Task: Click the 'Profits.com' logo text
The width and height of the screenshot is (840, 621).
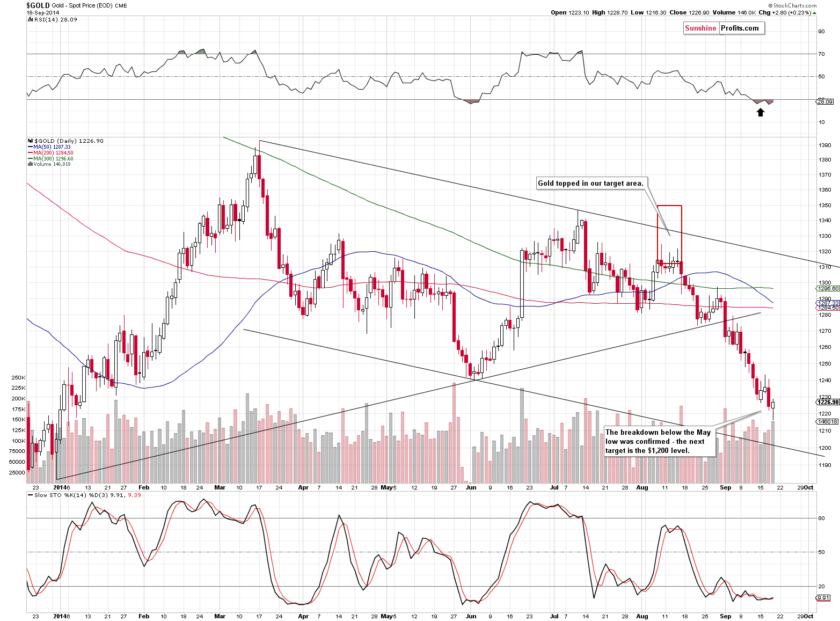Action: tap(740, 28)
